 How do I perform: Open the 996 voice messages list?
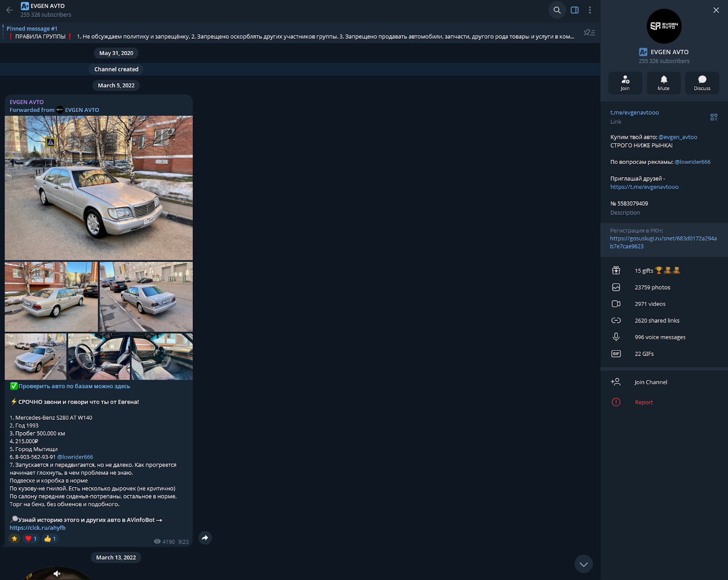click(x=660, y=337)
